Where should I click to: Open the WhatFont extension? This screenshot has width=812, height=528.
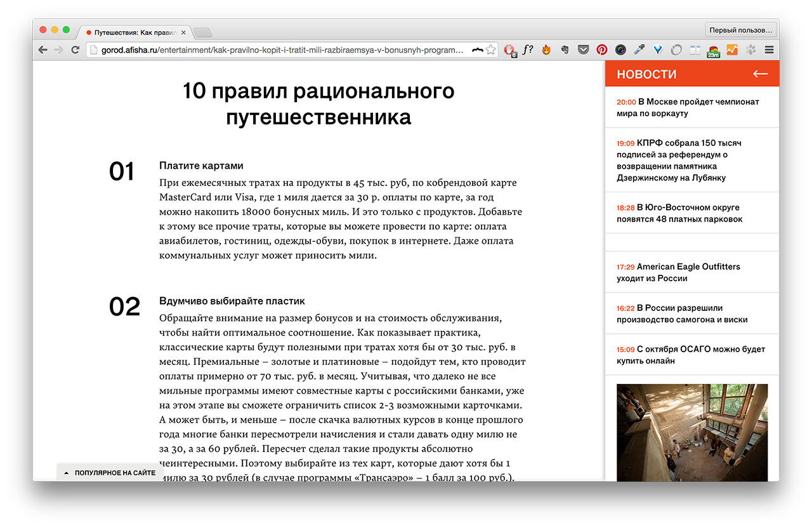tap(528, 49)
